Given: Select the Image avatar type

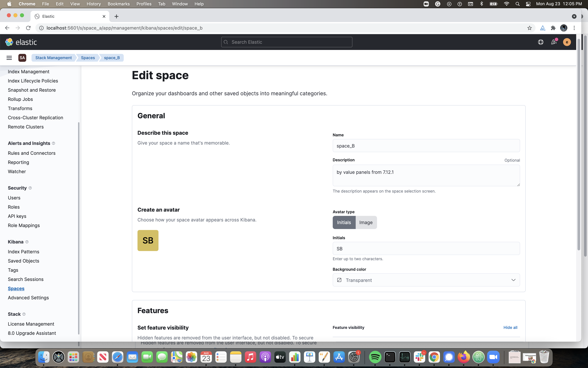Looking at the screenshot, I should 366,222.
